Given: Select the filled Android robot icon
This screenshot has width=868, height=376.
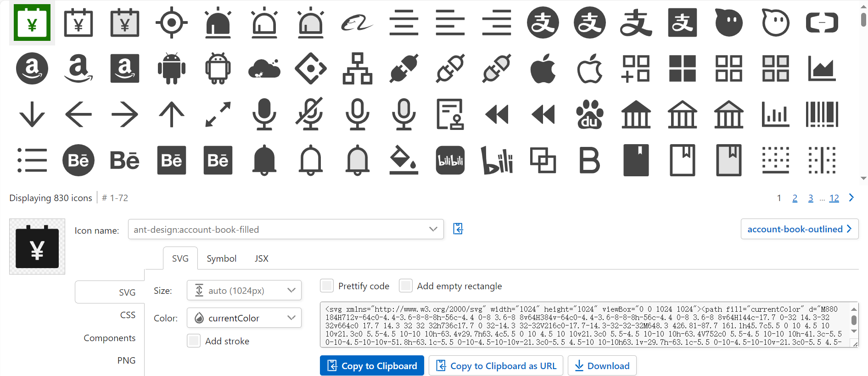Looking at the screenshot, I should click(x=171, y=68).
